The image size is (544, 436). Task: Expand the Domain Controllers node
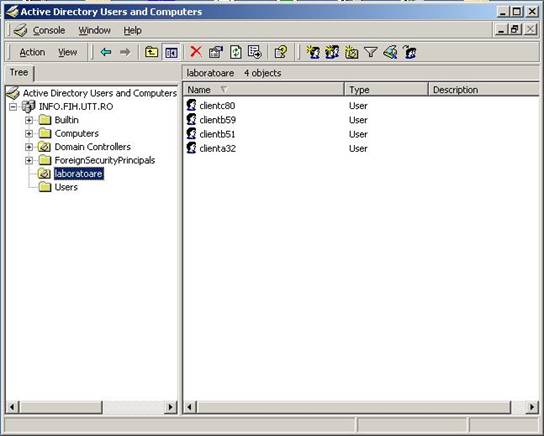(29, 147)
